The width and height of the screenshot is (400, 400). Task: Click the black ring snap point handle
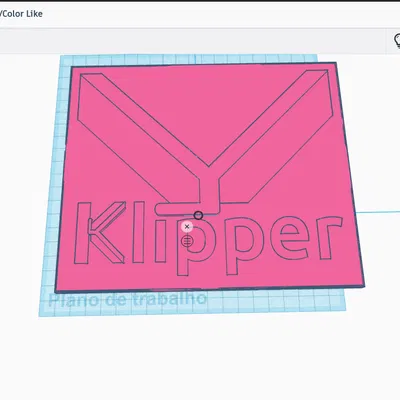[x=198, y=215]
